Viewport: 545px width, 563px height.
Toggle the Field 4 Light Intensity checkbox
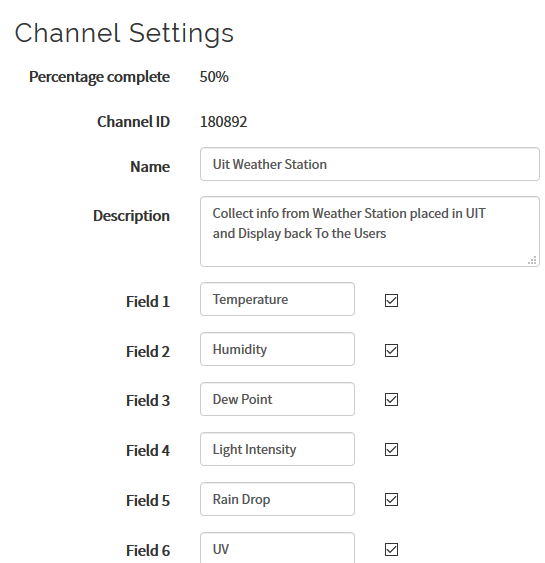[391, 450]
